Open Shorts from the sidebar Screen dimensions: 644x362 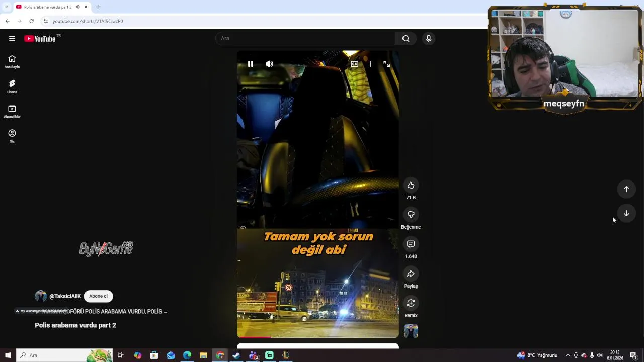tap(12, 86)
